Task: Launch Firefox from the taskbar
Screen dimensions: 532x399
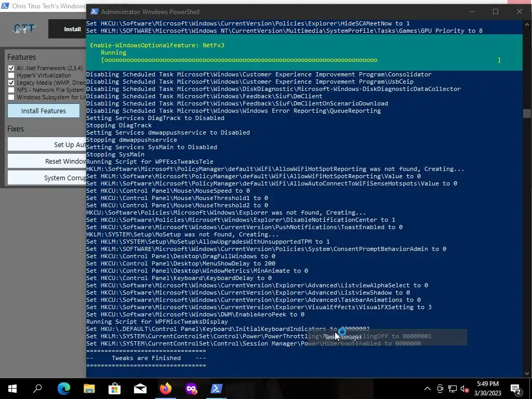Action: pos(166,389)
